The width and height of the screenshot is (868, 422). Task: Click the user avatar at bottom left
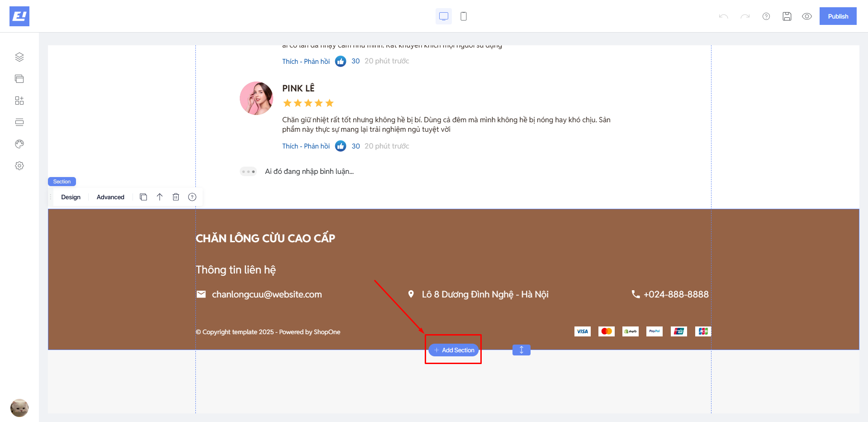tap(19, 408)
